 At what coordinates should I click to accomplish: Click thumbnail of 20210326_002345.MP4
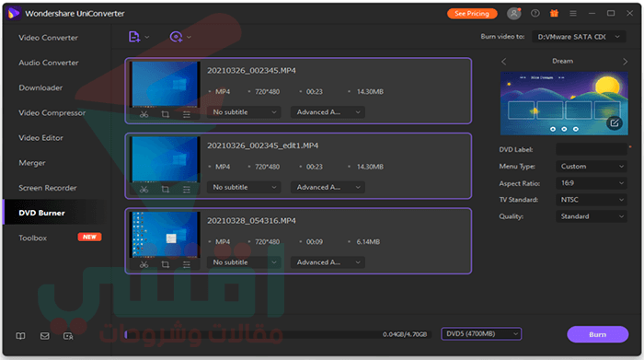pyautogui.click(x=165, y=85)
